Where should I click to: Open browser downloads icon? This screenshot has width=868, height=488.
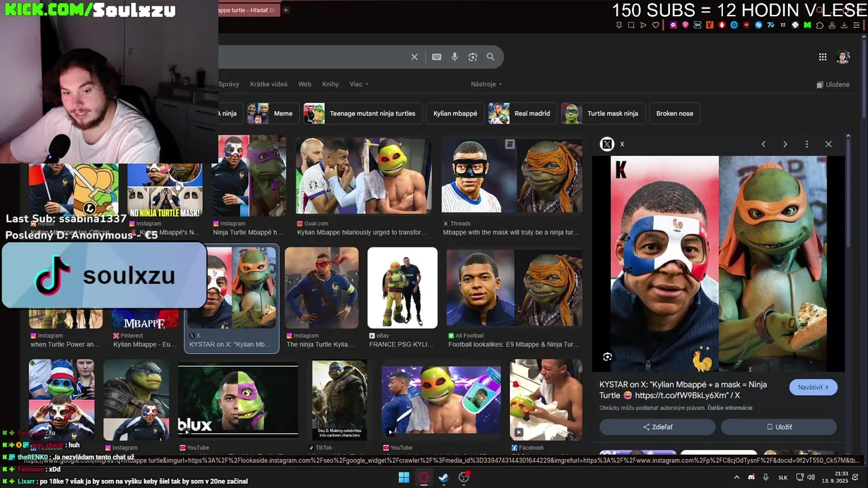click(844, 25)
